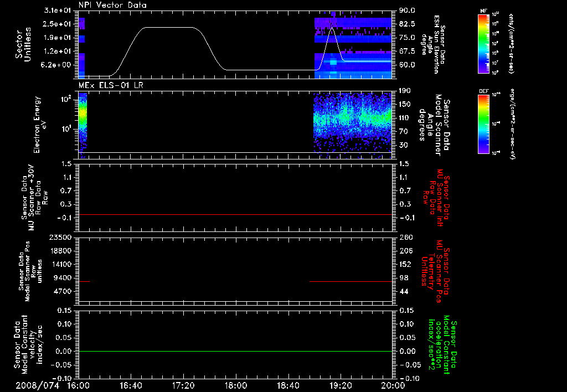Click the 16:40 time axis label
The width and height of the screenshot is (567, 392).
coord(131,385)
